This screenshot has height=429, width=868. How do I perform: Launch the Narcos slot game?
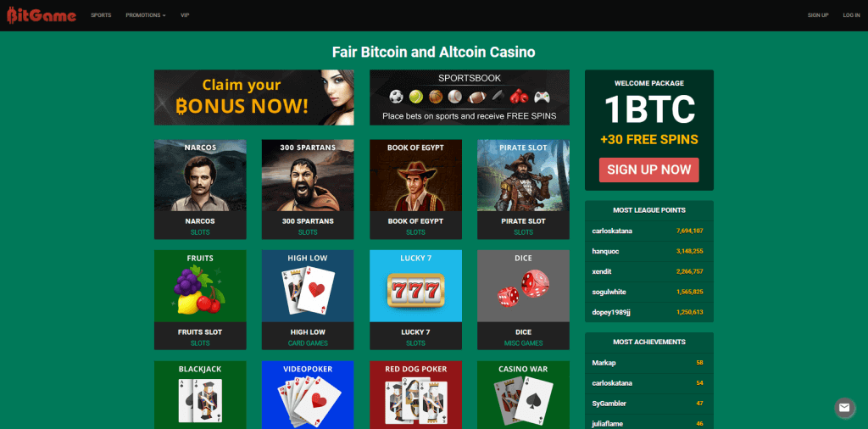200,189
